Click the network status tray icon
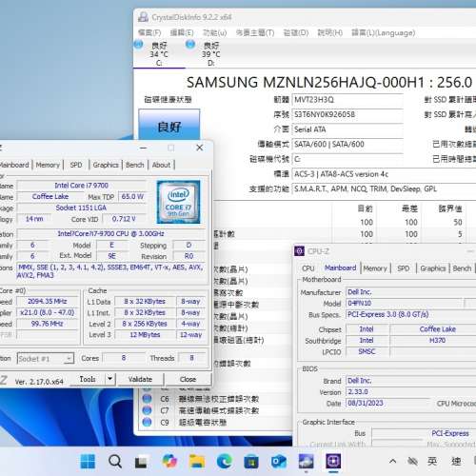The width and height of the screenshot is (476, 476). pyautogui.click(x=412, y=461)
